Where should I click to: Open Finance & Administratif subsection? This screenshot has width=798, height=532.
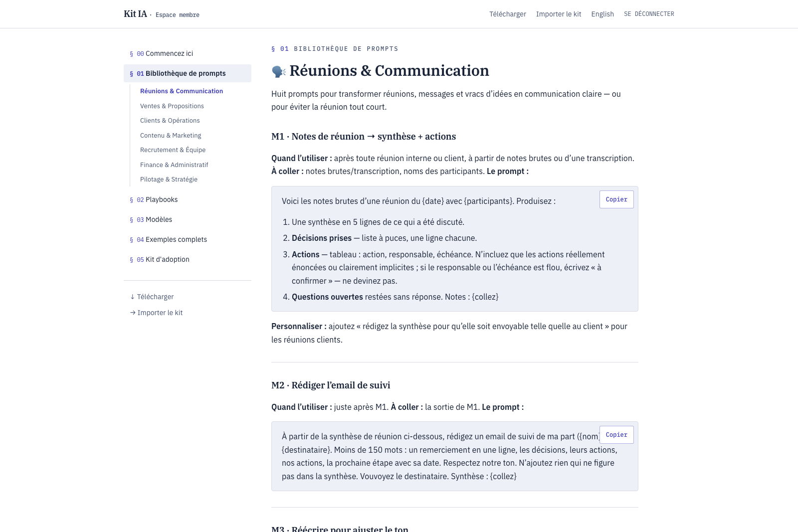point(174,165)
